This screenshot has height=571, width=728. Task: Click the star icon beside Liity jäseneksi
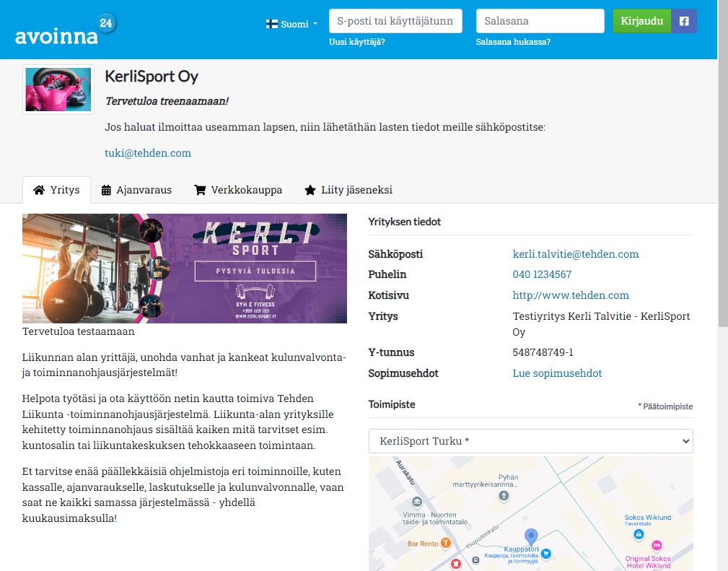(x=310, y=190)
